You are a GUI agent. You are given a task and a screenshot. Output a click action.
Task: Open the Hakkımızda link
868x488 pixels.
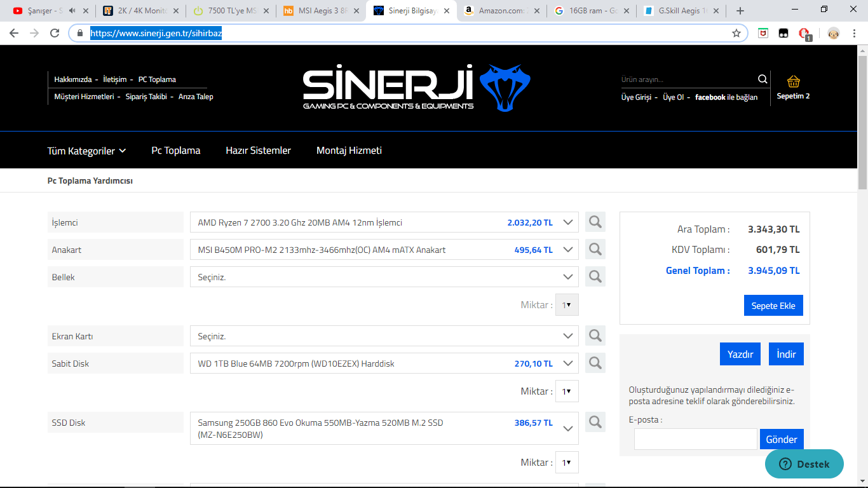tap(73, 79)
